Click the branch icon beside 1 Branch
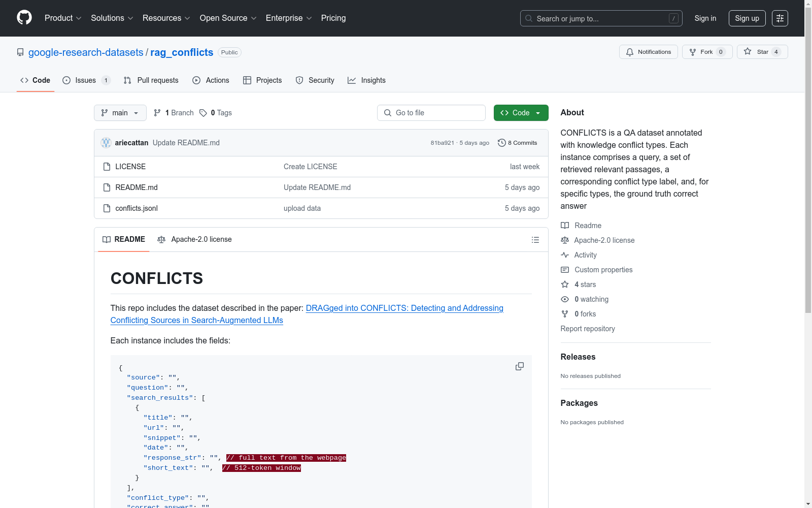The width and height of the screenshot is (812, 508). pyautogui.click(x=157, y=113)
